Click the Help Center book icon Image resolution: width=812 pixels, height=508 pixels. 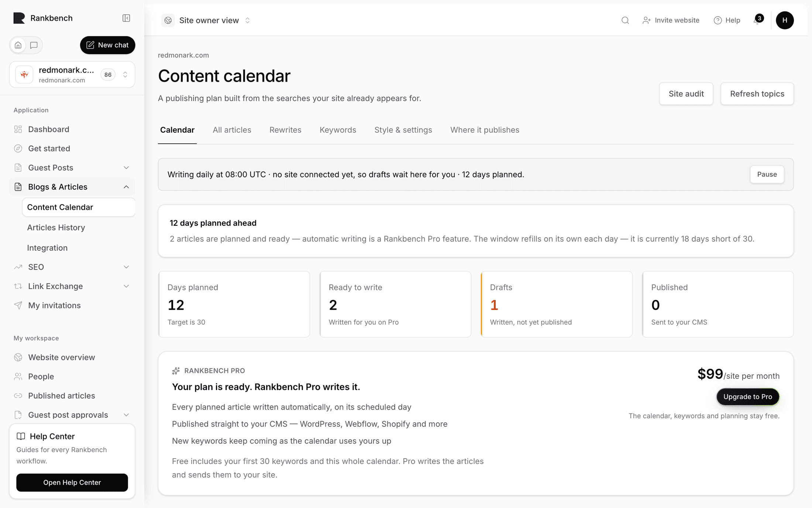click(x=21, y=436)
